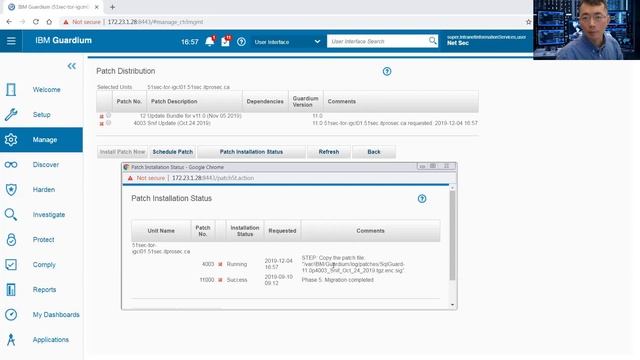Click the My Dashboards gauge icon
Screen dimensions: 640x360
pos(11,315)
